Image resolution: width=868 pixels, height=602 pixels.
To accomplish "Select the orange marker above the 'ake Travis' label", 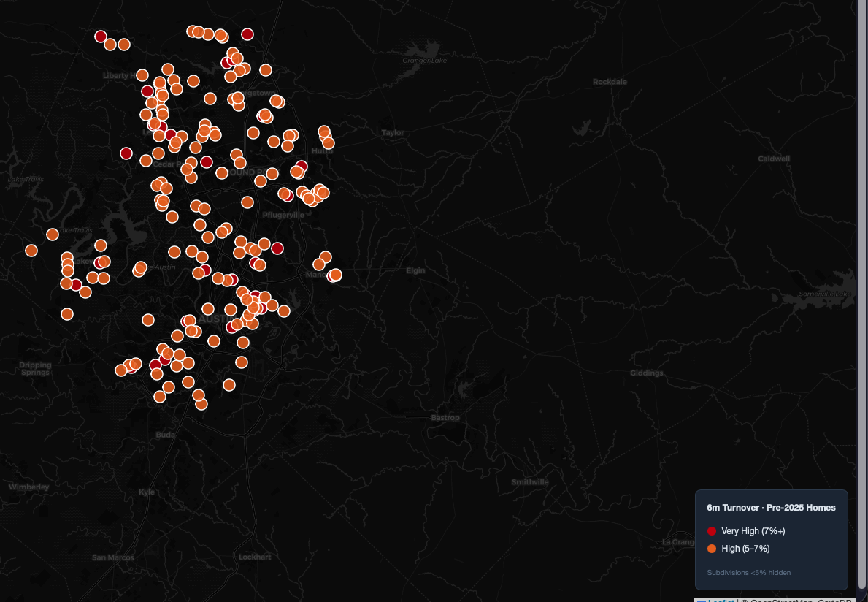I will pos(53,235).
